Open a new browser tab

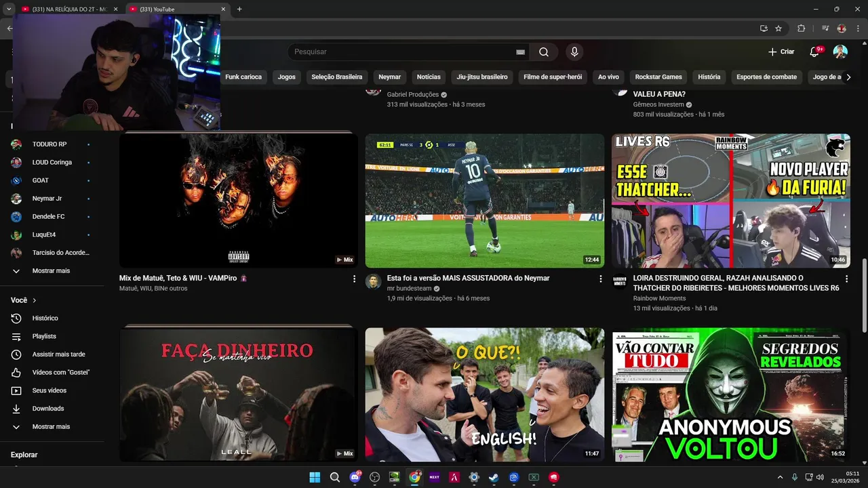tap(239, 9)
